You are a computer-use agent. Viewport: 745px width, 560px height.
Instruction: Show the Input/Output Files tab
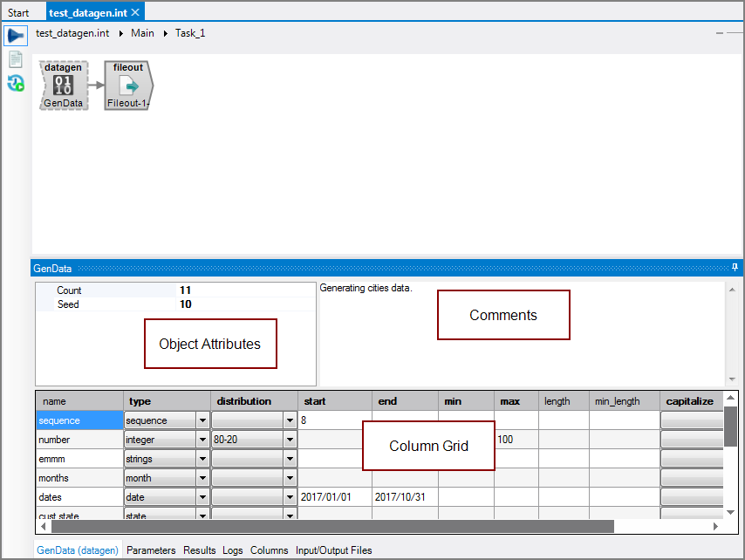coord(333,550)
